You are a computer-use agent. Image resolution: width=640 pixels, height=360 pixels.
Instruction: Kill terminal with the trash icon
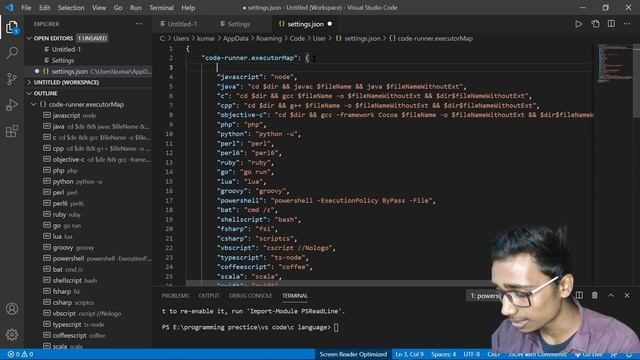[595, 295]
